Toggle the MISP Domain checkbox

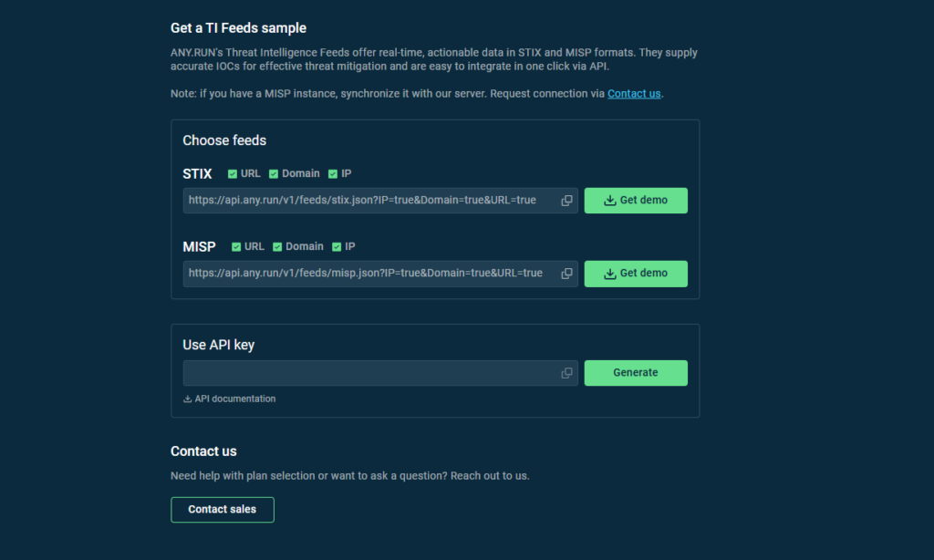click(x=277, y=247)
